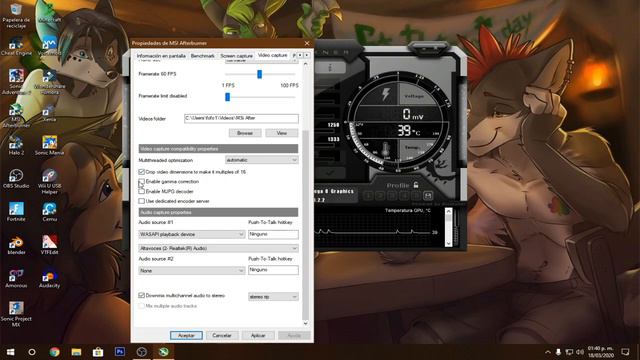Open the Altavoces Realtek Audio device dropdown

(218, 248)
